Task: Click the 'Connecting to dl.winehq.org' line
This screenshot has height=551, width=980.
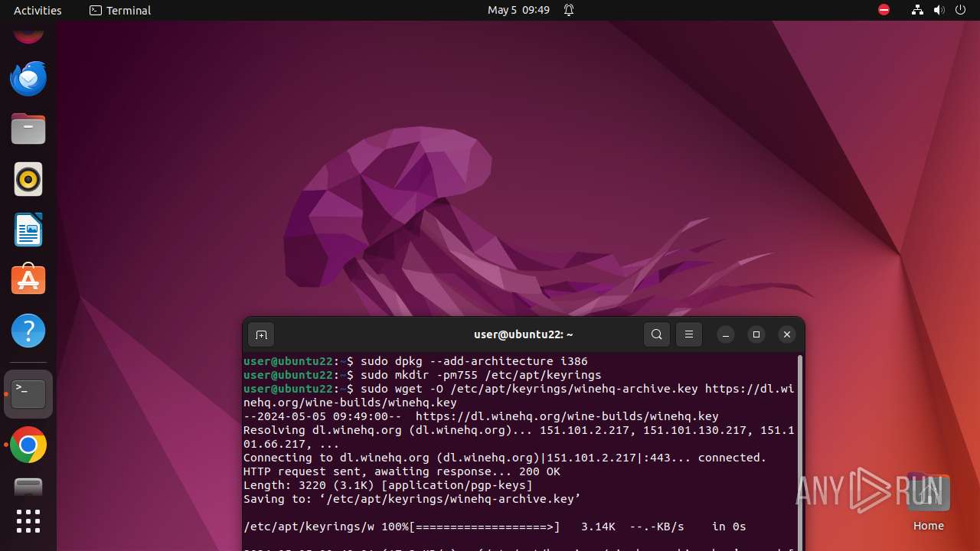Action: pyautogui.click(x=505, y=458)
